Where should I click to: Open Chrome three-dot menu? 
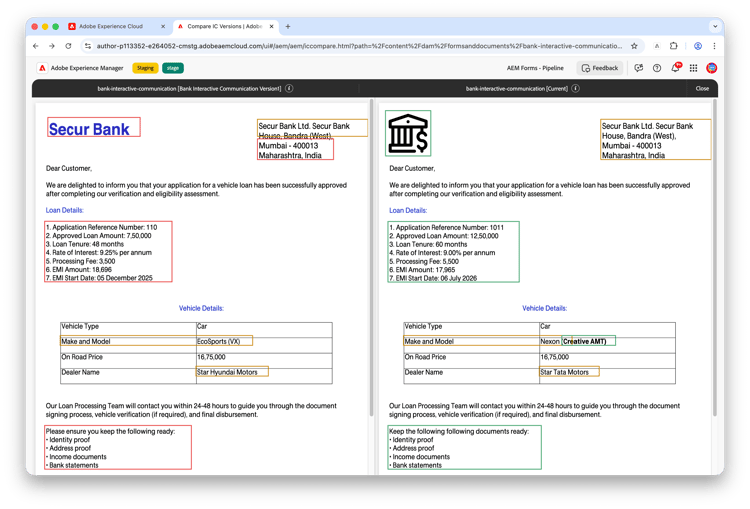coord(714,46)
